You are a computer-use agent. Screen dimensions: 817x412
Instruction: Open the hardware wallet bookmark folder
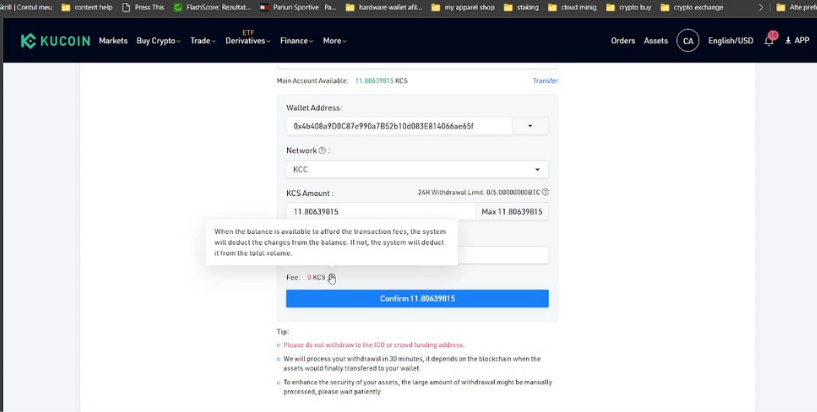click(384, 7)
